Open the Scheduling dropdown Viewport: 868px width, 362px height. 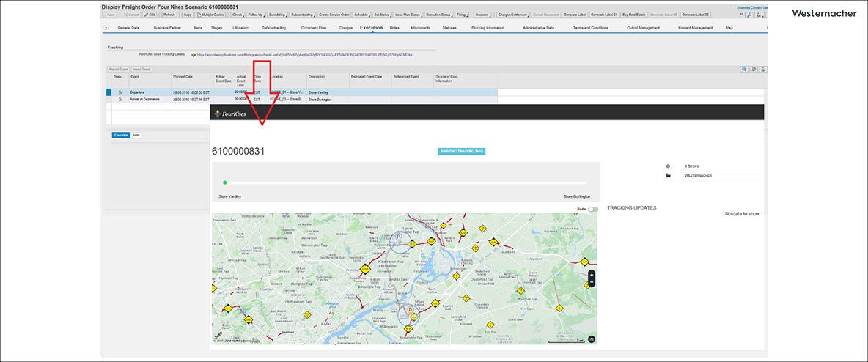[277, 15]
